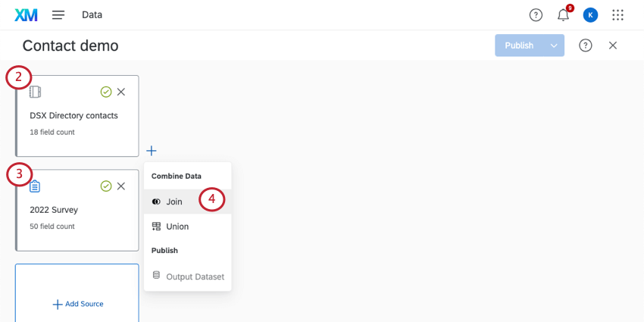Open the app switcher grid

pos(617,15)
